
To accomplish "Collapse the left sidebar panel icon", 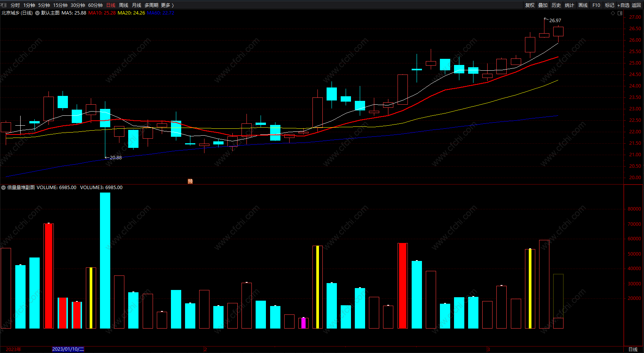I will pos(4,5).
